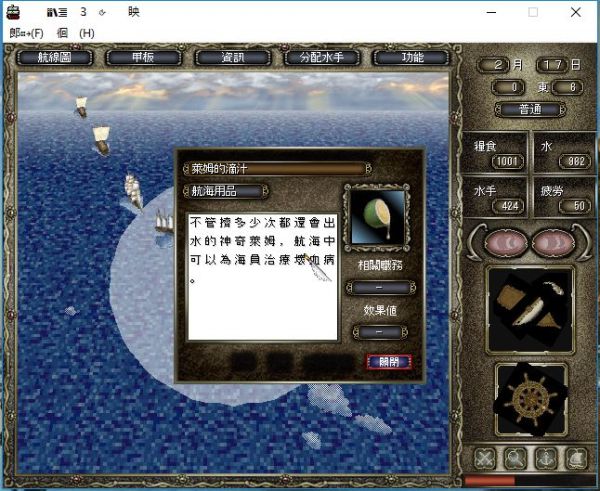Image resolution: width=600 pixels, height=491 pixels.
Task: Open the 甲板 deck tab
Action: pos(143,58)
